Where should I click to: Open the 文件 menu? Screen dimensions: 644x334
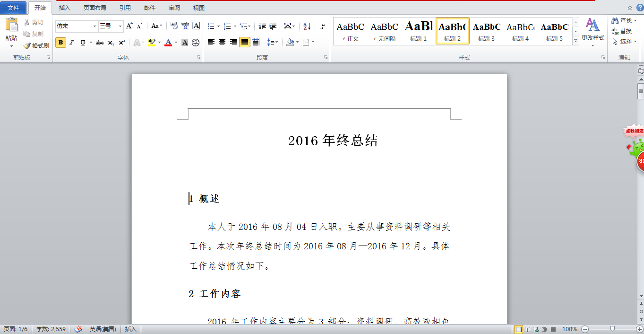pos(14,8)
